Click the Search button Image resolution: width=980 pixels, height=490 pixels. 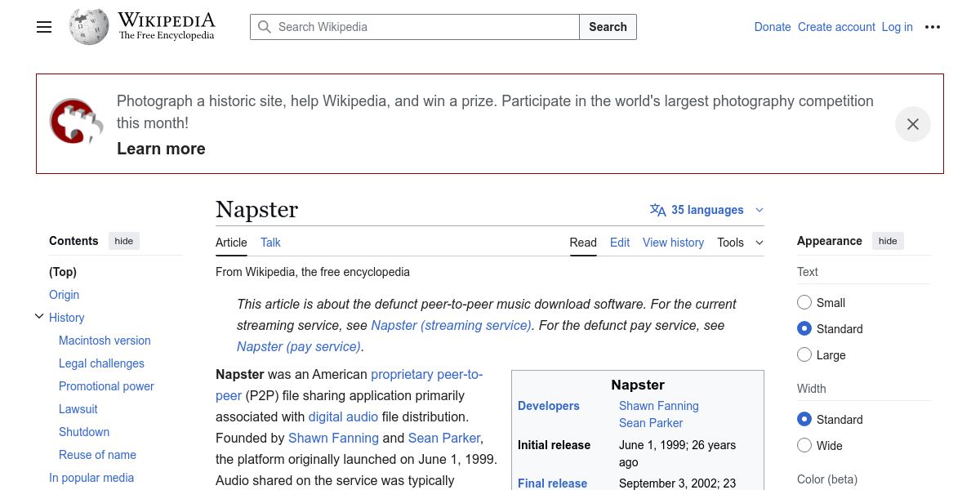608,27
